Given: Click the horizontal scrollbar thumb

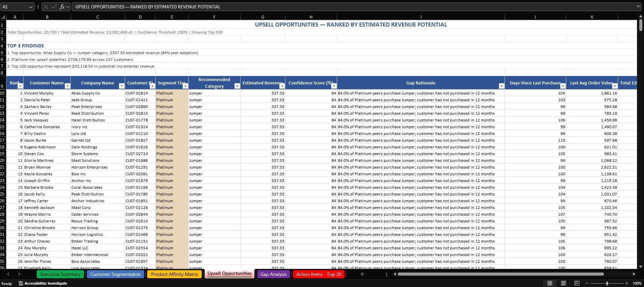Looking at the screenshot, I should (501, 274).
